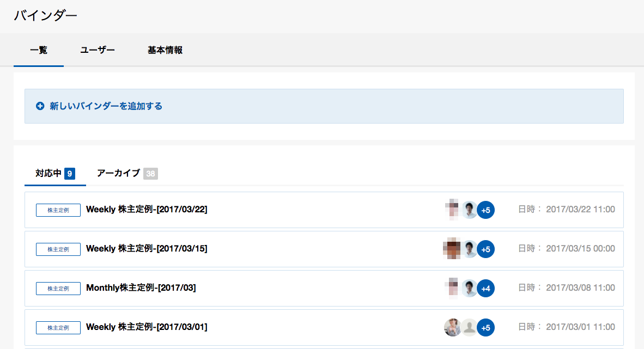Open Monthly株主定例-[2017/03] binder
Screen dimensions: 644x349
[x=141, y=288]
